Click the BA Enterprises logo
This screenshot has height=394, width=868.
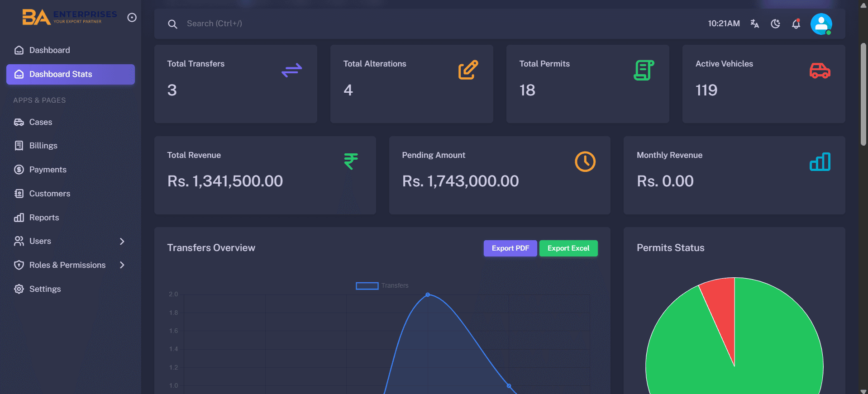click(x=70, y=17)
